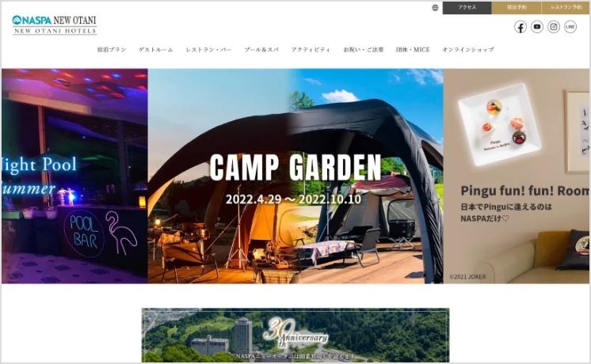Viewport: 591px width, 364px height.
Task: Select the お祝い・ご法要 menu item
Action: click(x=363, y=49)
